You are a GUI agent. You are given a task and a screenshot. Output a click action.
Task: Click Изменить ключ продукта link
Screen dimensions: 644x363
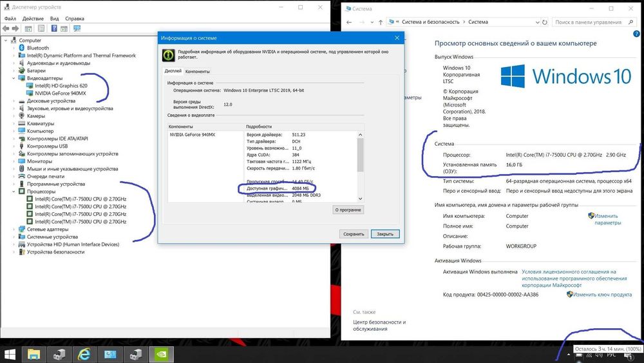(602, 295)
